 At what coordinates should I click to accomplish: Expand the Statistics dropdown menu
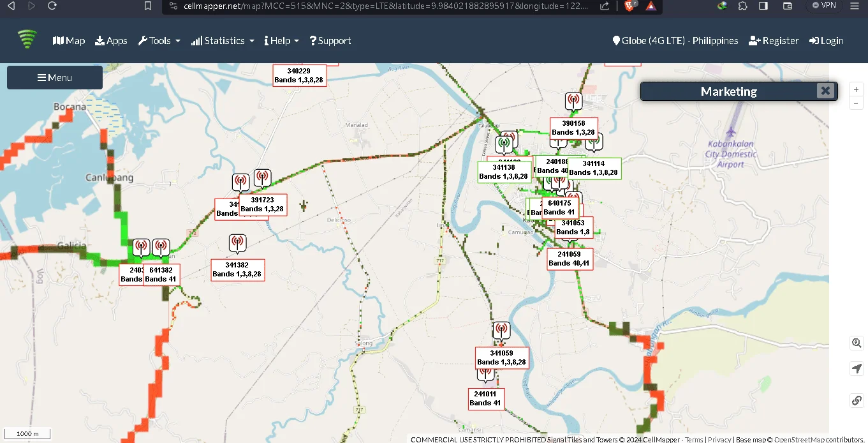click(223, 40)
